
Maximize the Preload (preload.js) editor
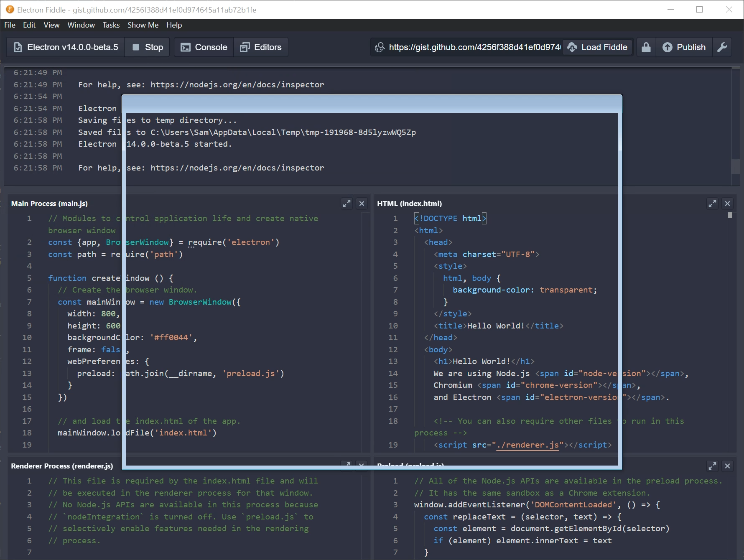pos(712,466)
